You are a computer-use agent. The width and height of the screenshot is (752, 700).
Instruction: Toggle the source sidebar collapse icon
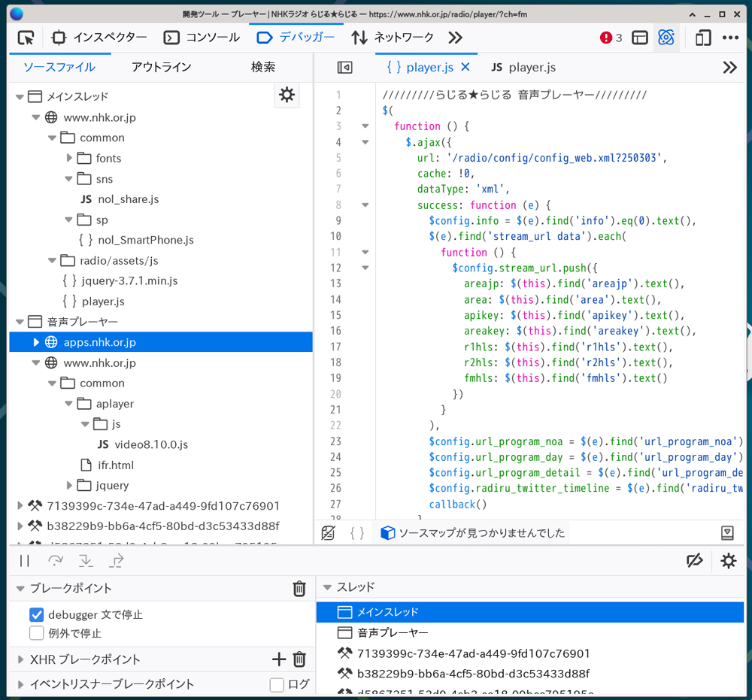tap(344, 68)
